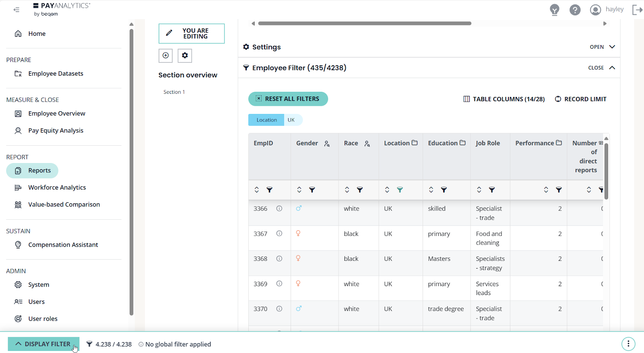Click the lightbulb tips icon in header
Screen dimensions: 644x353
[x=554, y=10]
